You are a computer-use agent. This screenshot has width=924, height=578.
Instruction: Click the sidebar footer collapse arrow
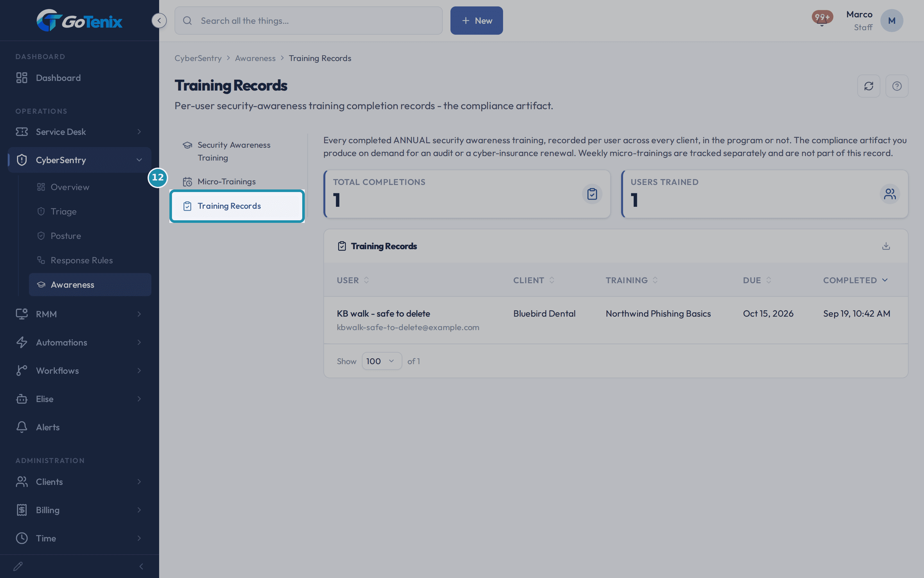(x=141, y=566)
